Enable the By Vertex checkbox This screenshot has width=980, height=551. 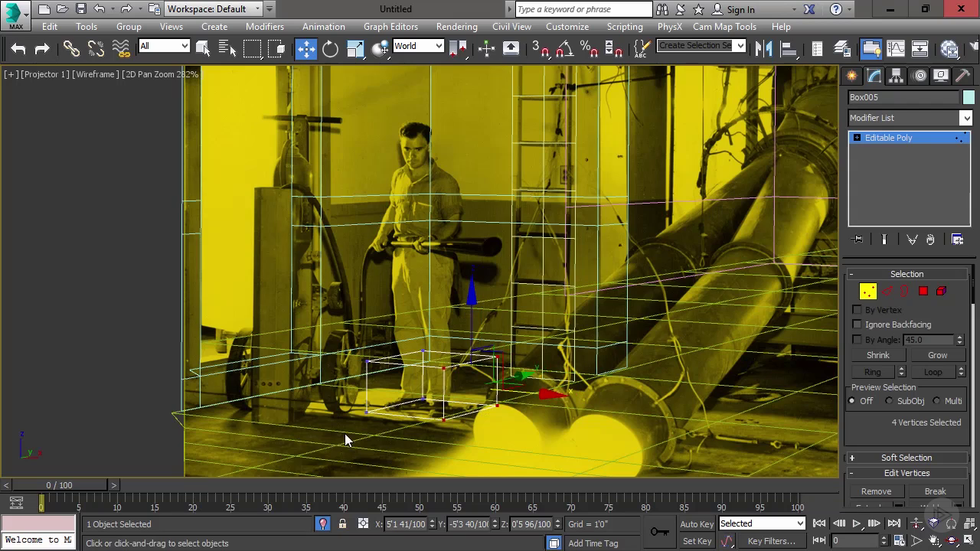pos(857,310)
